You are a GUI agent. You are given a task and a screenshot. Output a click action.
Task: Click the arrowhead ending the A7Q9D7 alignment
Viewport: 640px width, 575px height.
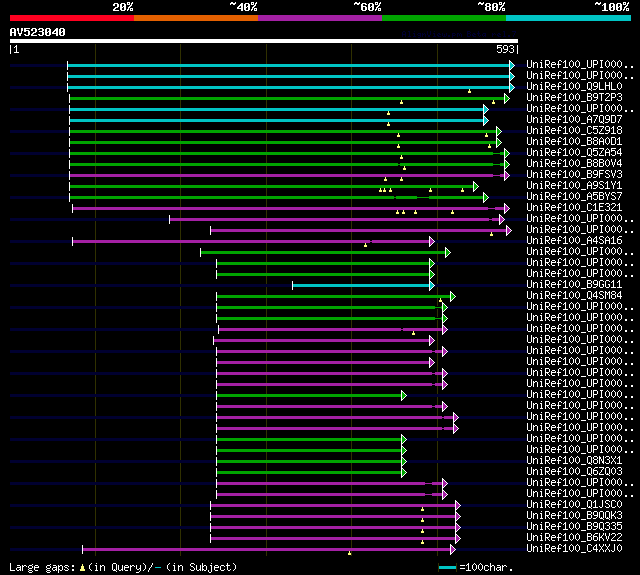click(486, 120)
